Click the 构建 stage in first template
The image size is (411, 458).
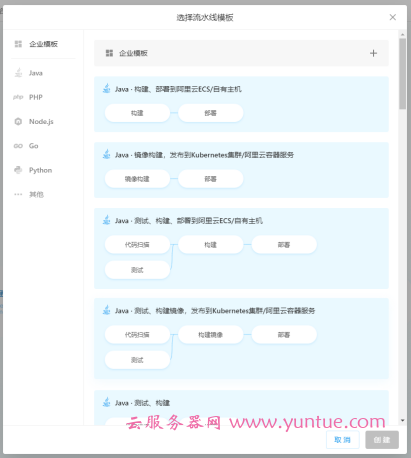(x=137, y=113)
